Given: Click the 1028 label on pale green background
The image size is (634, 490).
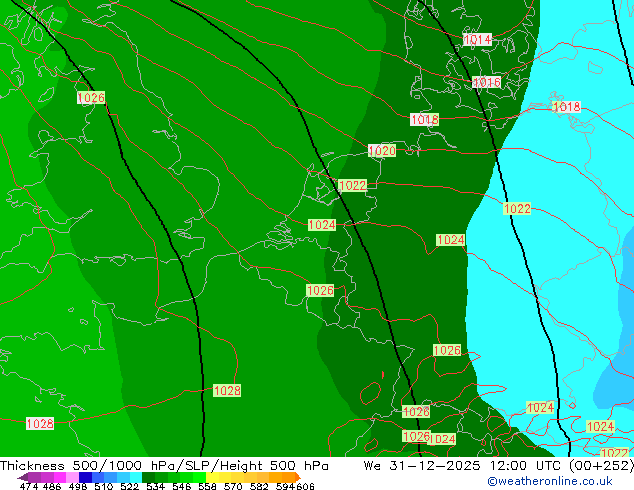Looking at the screenshot, I should point(227,391).
